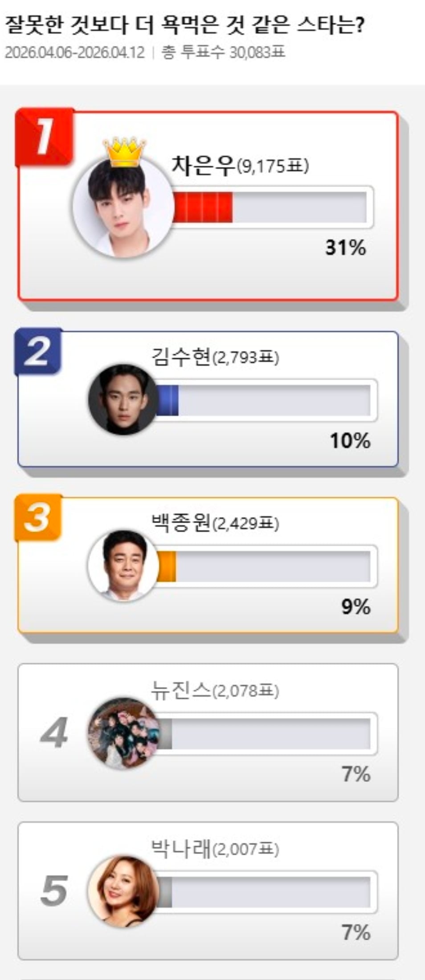The image size is (425, 980).
Task: Open the 뉴진스 group photo
Action: pos(123,733)
